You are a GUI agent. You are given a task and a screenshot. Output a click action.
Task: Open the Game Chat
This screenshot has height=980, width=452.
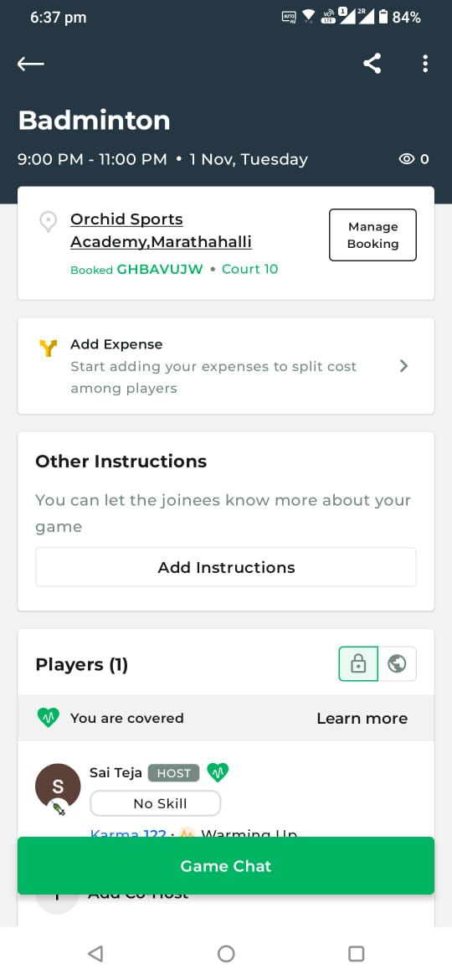pos(226,865)
